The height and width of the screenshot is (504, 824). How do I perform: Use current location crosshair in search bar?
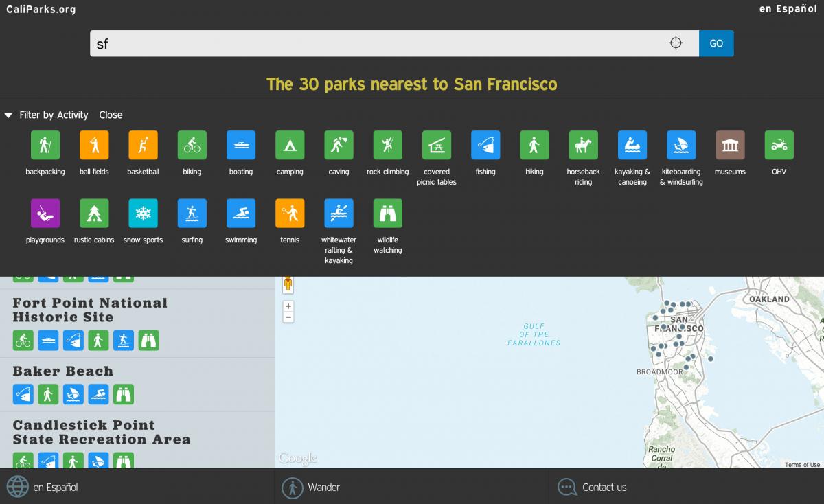[x=676, y=43]
